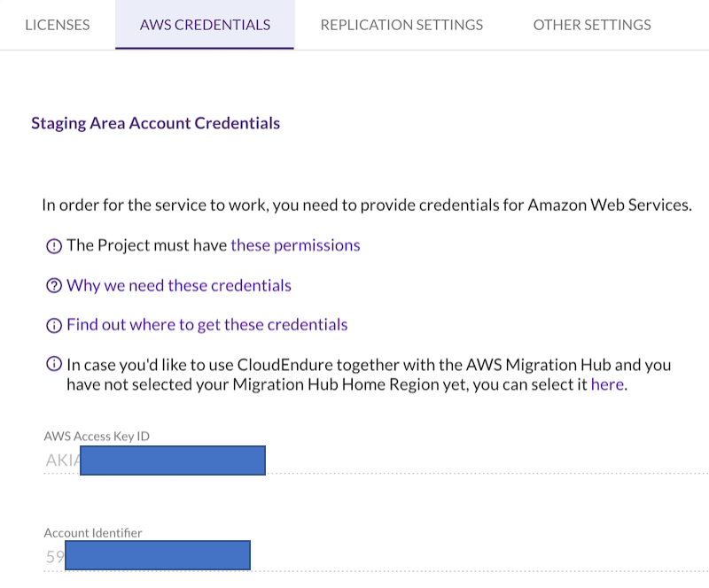
Task: Switch to the LICENSES tab
Action: point(57,25)
